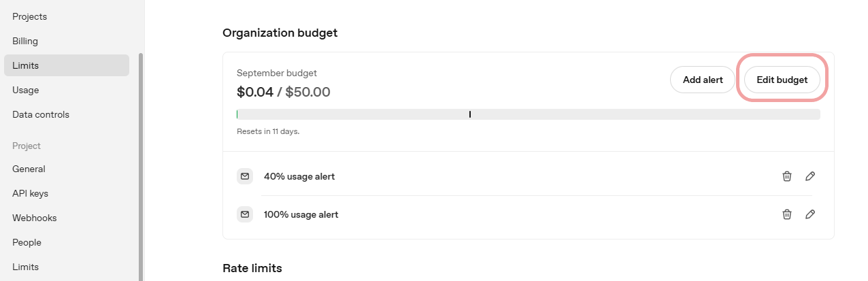Go to the Billing page
The width and height of the screenshot is (868, 281).
click(x=25, y=41)
